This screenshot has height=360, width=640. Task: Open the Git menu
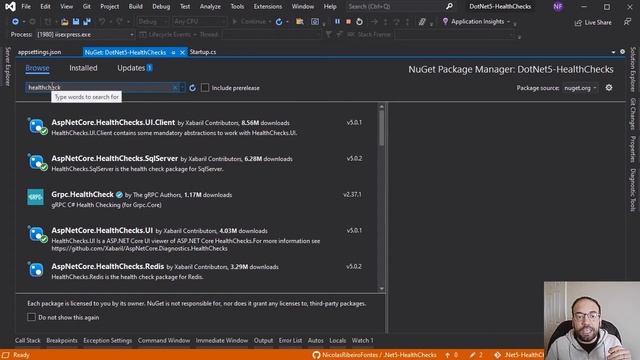87,7
